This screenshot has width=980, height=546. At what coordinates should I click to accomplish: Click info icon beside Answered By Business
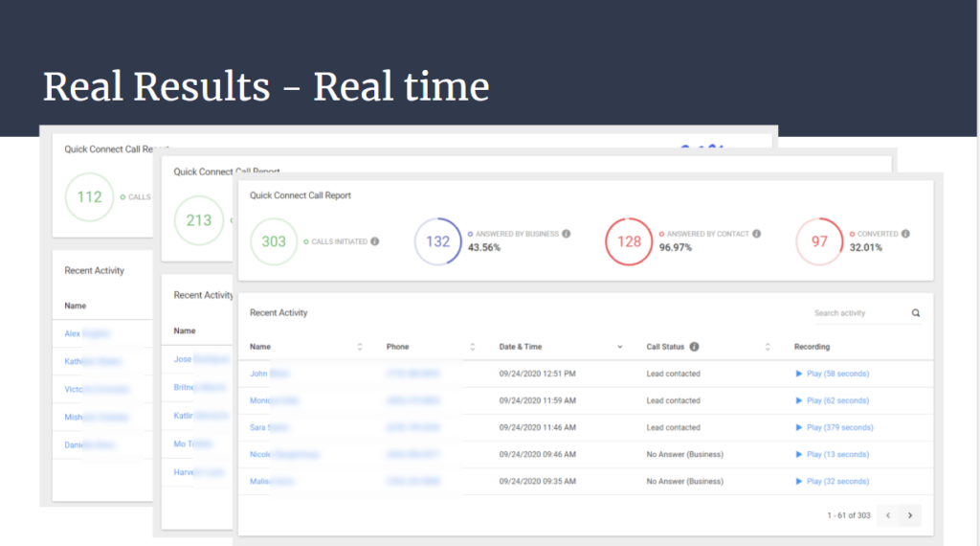[x=567, y=234]
